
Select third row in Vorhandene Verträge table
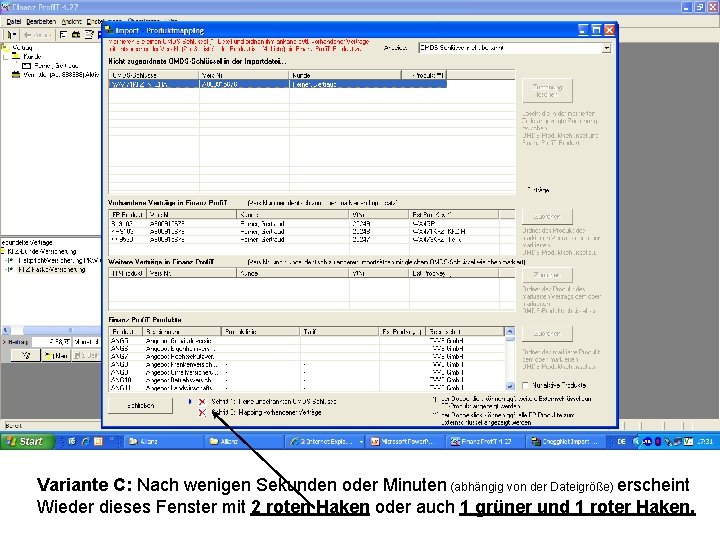(x=312, y=239)
